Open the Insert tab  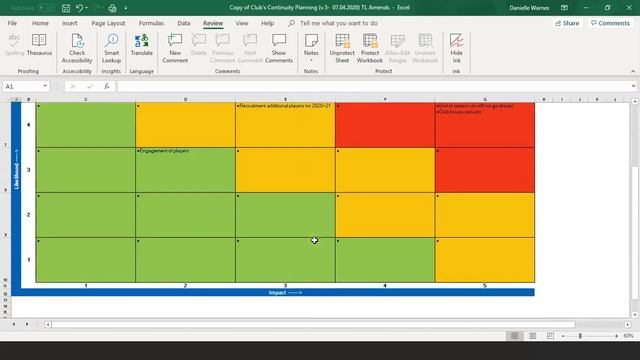point(69,23)
